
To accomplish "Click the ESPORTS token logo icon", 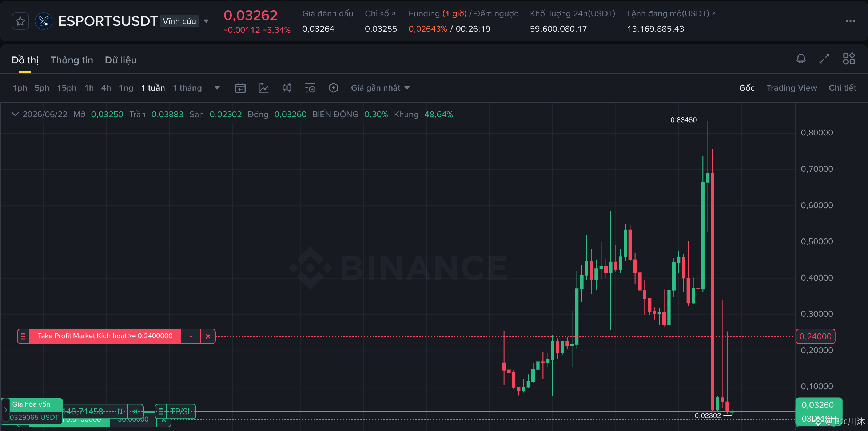I will [x=44, y=21].
